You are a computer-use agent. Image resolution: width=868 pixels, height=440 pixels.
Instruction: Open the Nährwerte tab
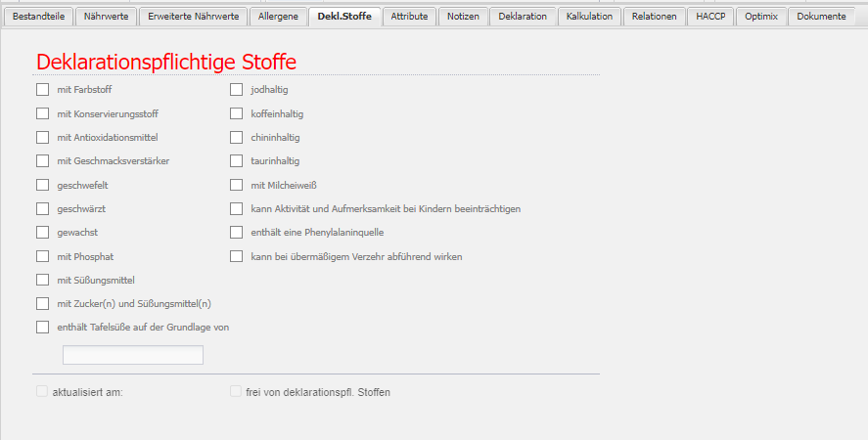tap(106, 17)
